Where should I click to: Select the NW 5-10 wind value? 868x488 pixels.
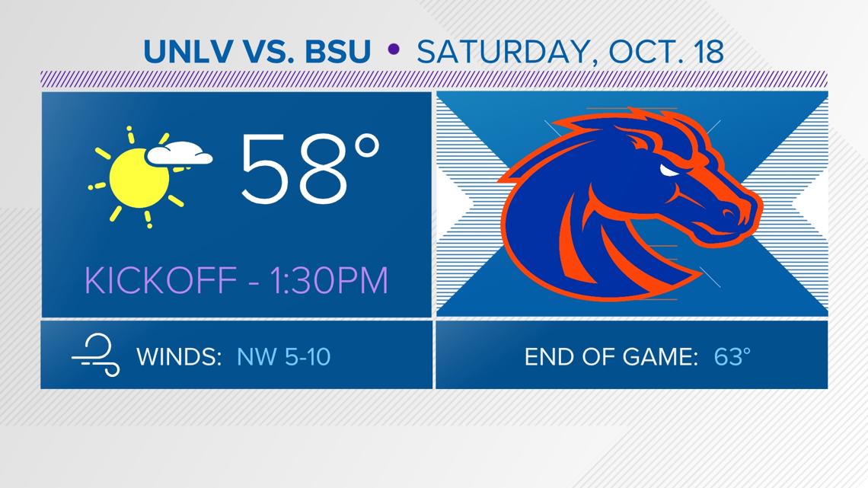point(283,356)
